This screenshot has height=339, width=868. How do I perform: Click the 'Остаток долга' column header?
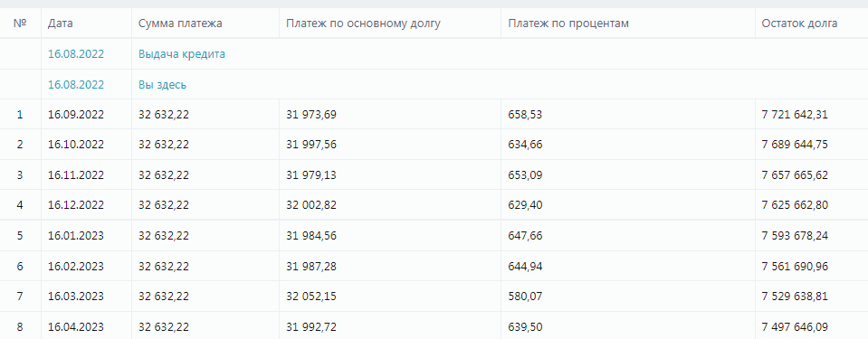[x=799, y=24]
